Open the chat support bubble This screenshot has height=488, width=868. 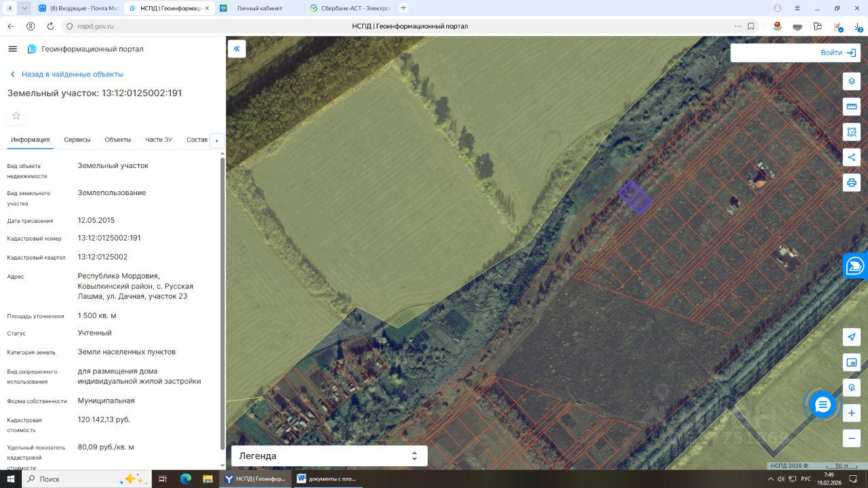(x=823, y=405)
